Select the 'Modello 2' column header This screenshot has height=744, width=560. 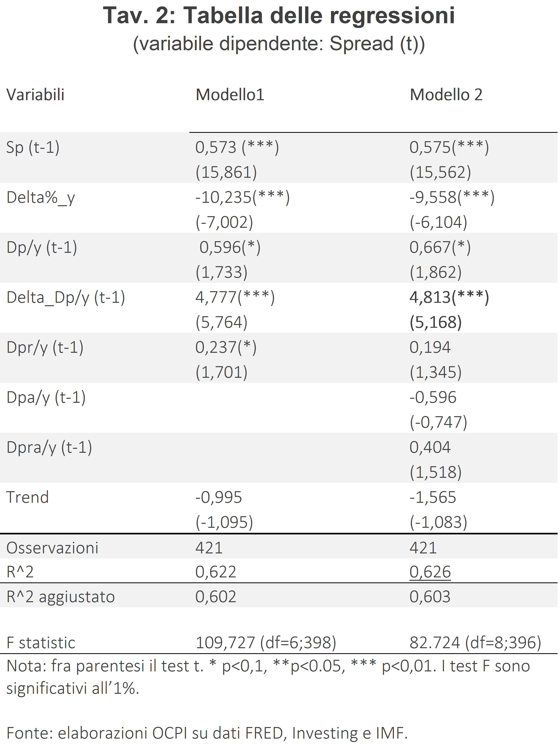coord(446,95)
